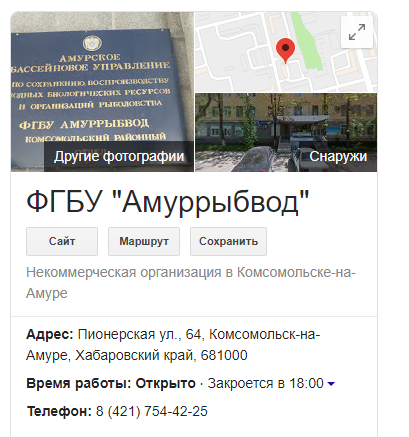Screen dimensions: 409x437
Task: Click the ФГБУ "Амуррыбвод" title
Action: pos(168,202)
